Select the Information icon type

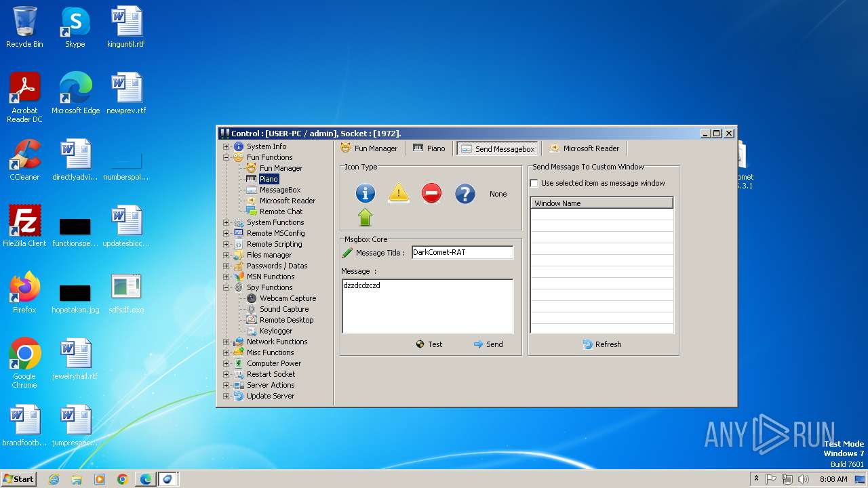point(366,194)
